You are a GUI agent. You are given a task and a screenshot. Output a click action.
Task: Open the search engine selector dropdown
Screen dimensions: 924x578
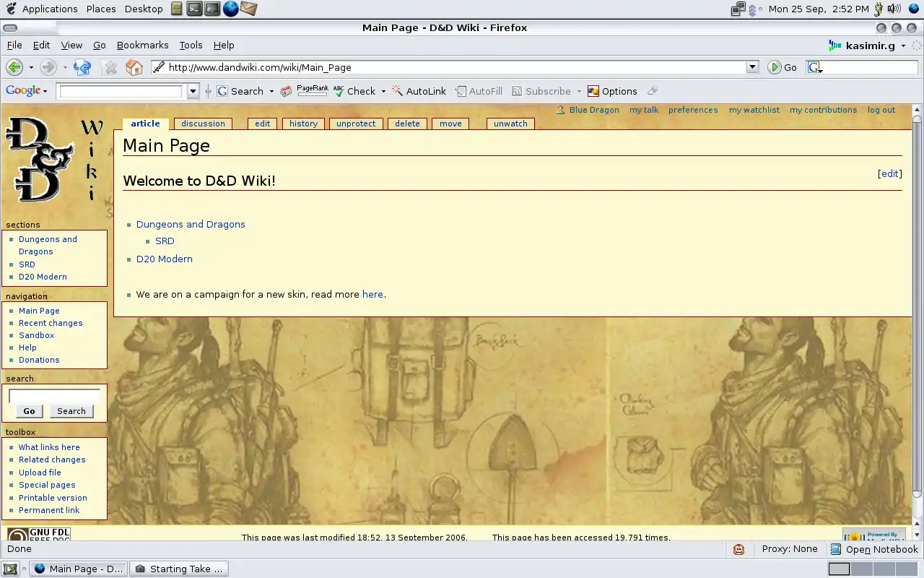click(815, 67)
